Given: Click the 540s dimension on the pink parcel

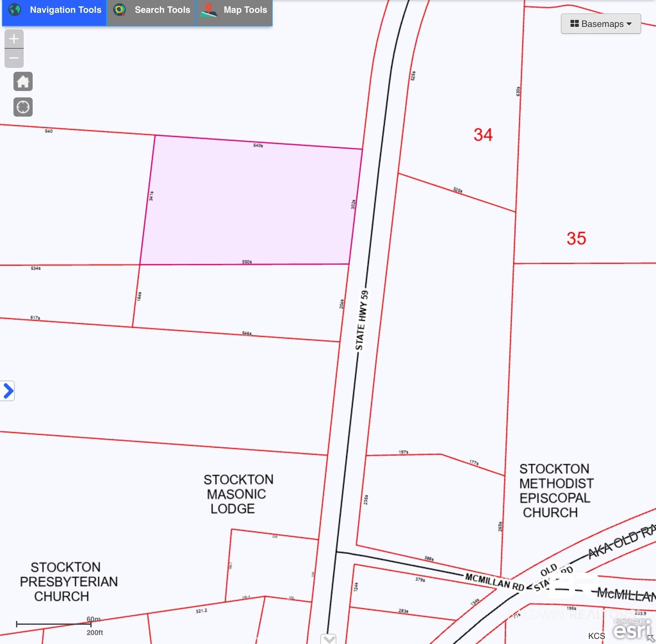Looking at the screenshot, I should tap(258, 145).
